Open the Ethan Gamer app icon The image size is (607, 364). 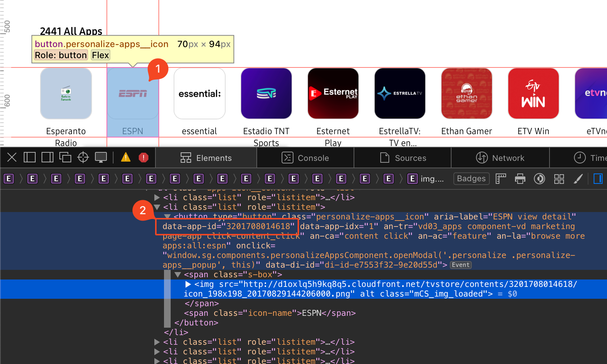point(467,93)
